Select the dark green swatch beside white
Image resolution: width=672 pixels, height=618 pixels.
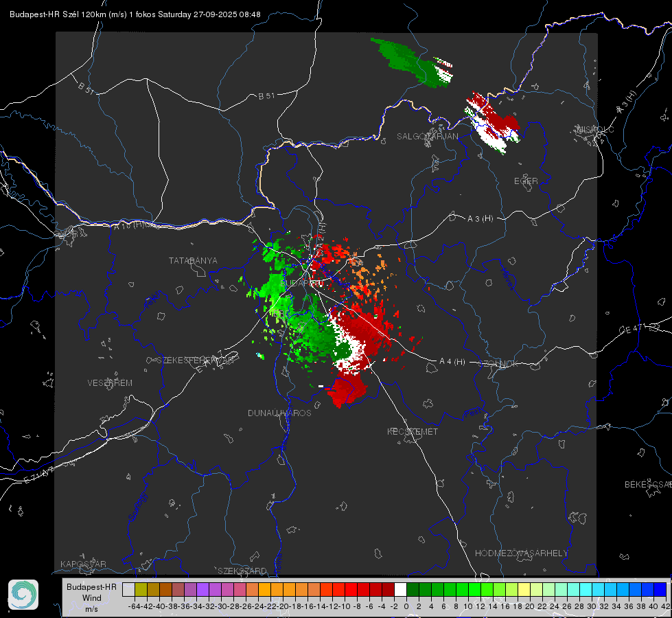(x=413, y=589)
